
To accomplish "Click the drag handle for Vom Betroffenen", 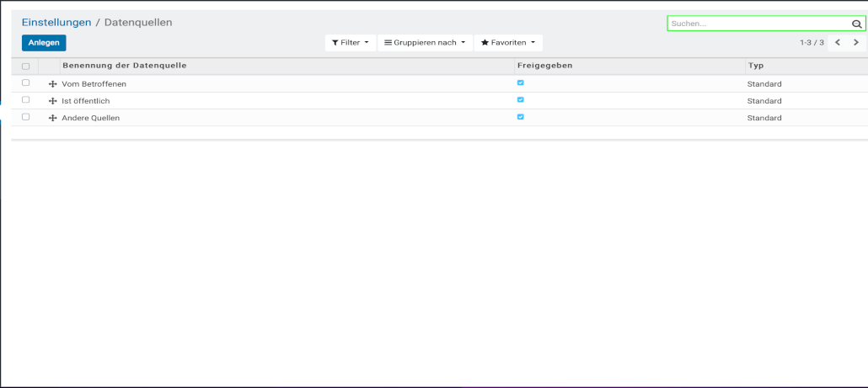I will click(x=53, y=84).
